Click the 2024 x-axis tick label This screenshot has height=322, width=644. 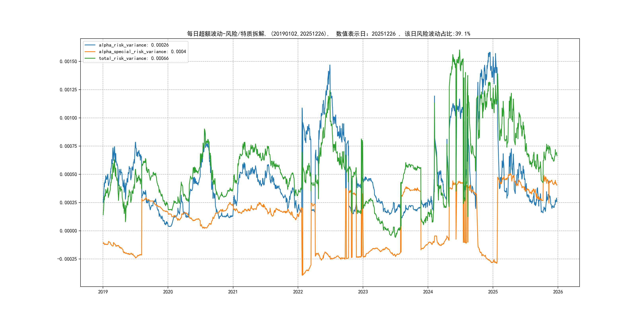(x=428, y=292)
